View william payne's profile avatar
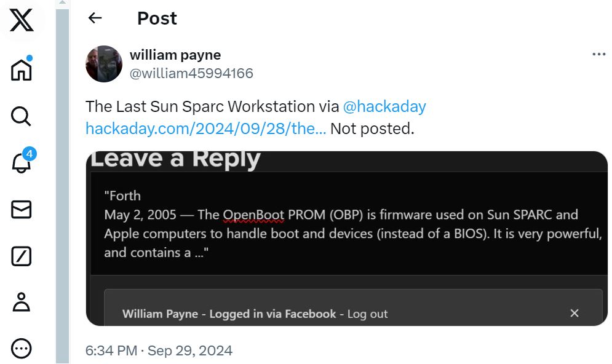612x364 pixels. tap(104, 64)
